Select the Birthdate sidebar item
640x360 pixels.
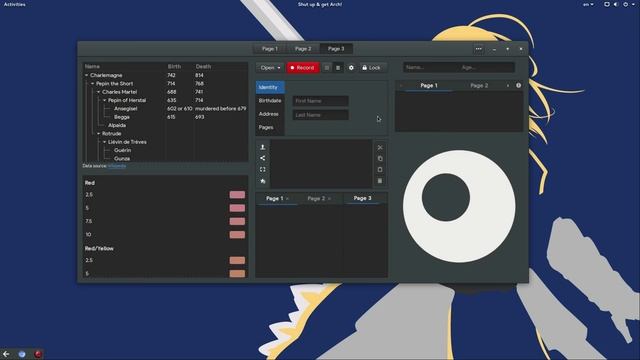[270, 101]
